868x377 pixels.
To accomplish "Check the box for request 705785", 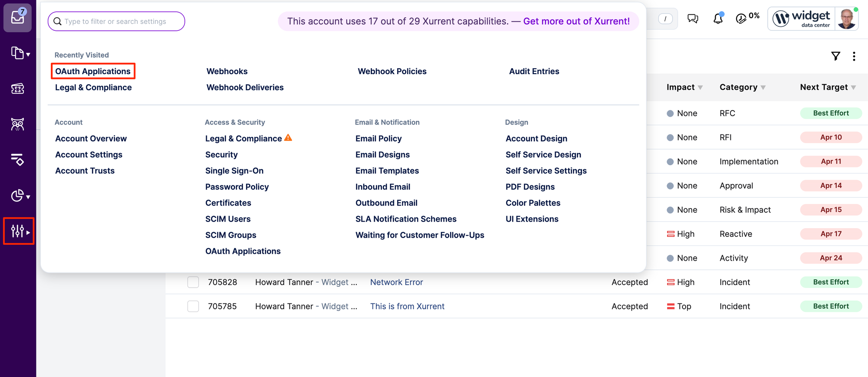I will (x=193, y=306).
